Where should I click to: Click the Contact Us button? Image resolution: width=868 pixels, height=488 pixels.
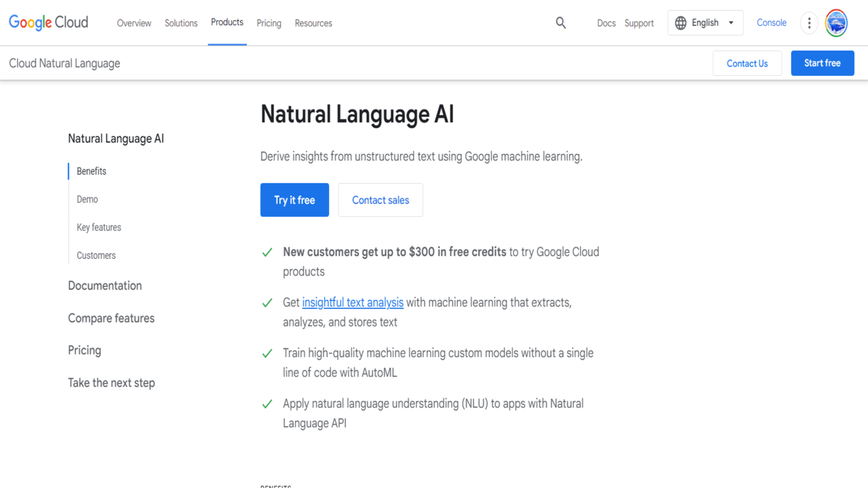[747, 64]
